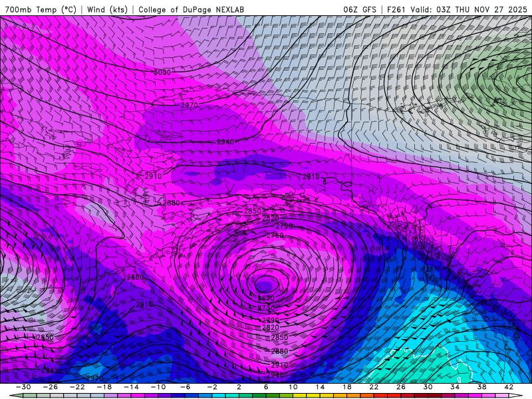Viewport: 532px width, 399px height.
Task: Click the "Wind (kts)" header text
Action: coord(107,9)
